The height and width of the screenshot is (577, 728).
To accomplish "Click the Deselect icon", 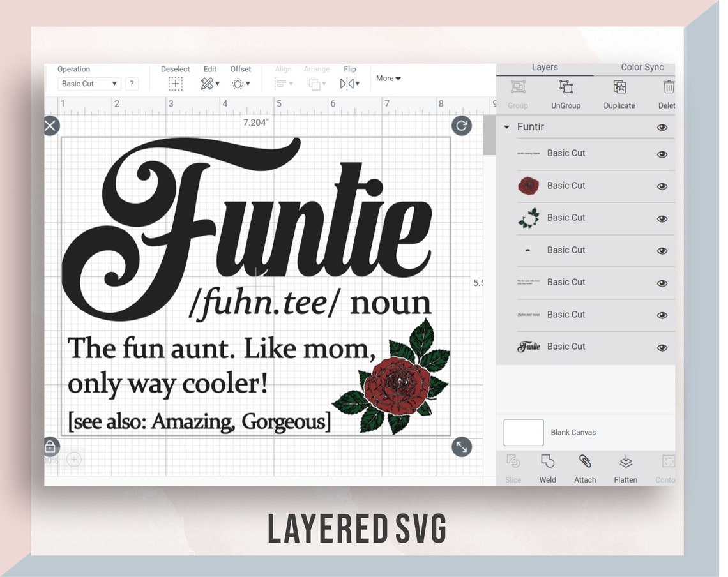I will tap(175, 83).
